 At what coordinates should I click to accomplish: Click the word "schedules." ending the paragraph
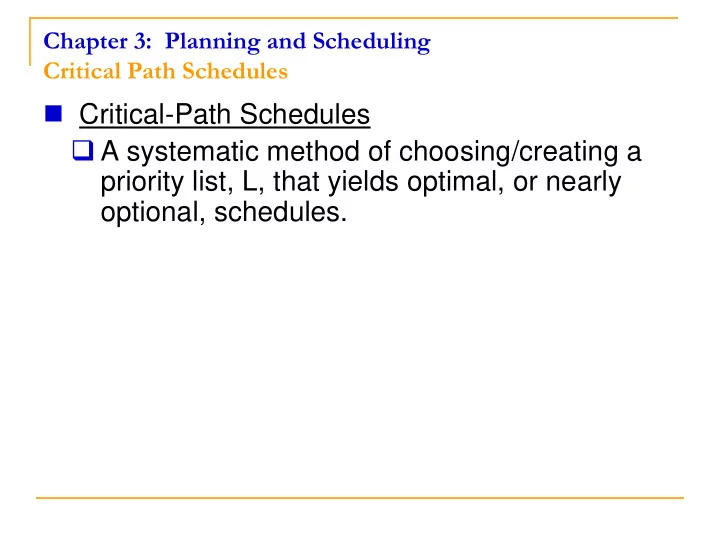pyautogui.click(x=280, y=213)
